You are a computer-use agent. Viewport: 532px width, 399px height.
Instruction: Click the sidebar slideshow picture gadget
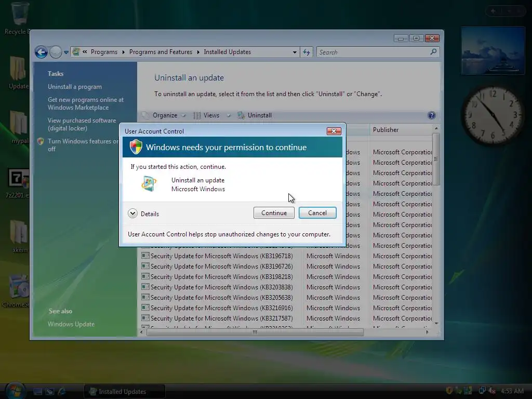[x=493, y=50]
